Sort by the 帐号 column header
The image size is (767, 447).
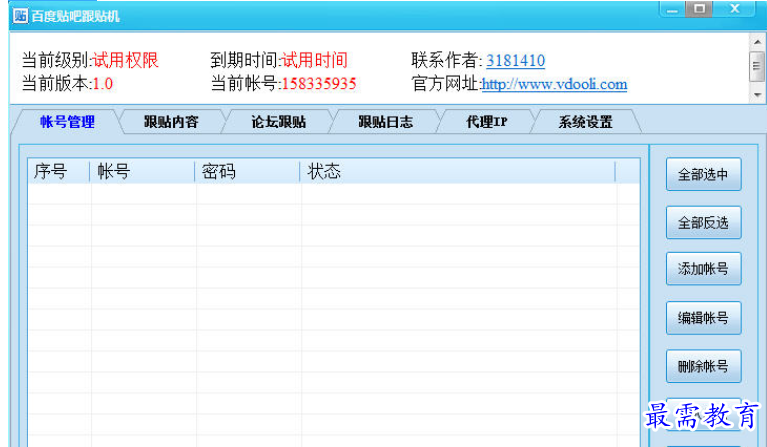[142, 172]
